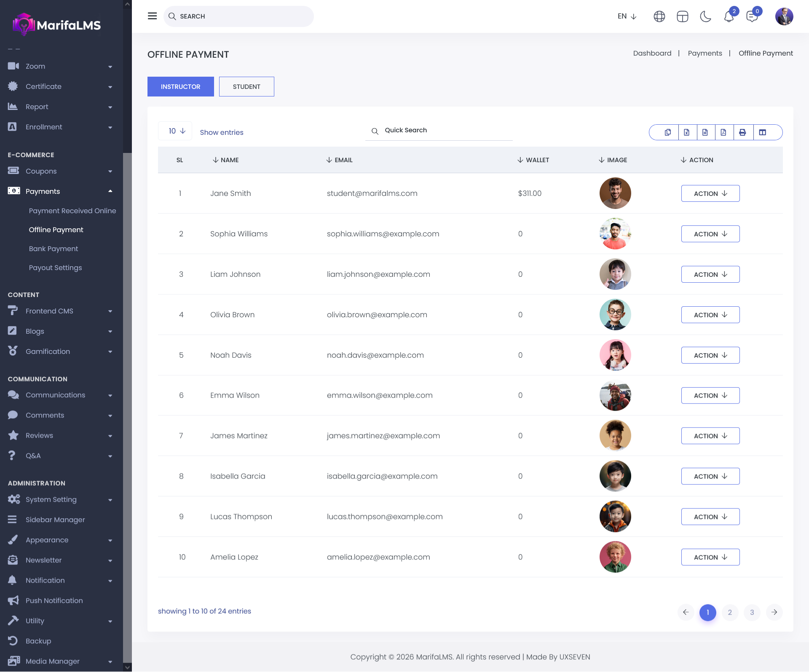Toggle sidebar with hamburger menu
Viewport: 809px width, 672px height.
[x=153, y=16]
